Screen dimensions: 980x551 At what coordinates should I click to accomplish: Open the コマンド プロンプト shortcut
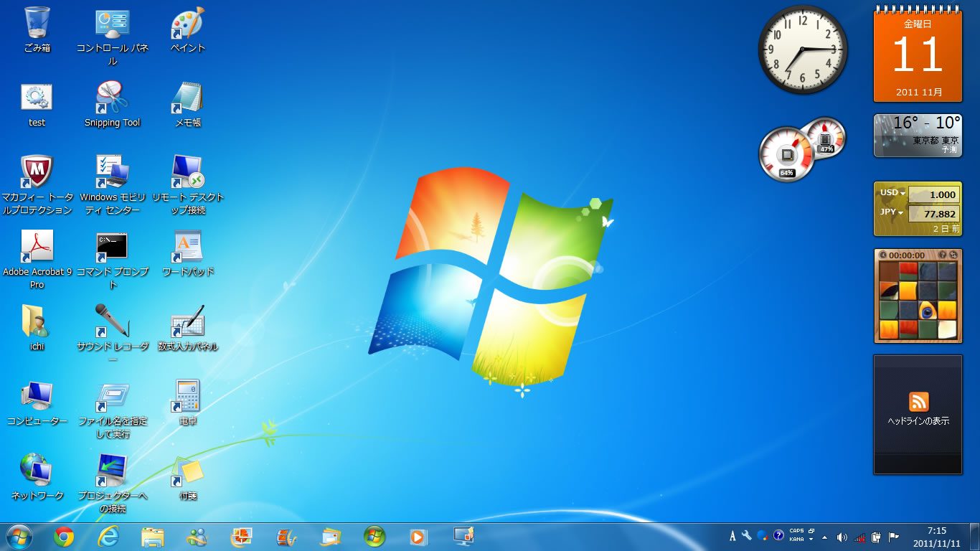coord(112,248)
